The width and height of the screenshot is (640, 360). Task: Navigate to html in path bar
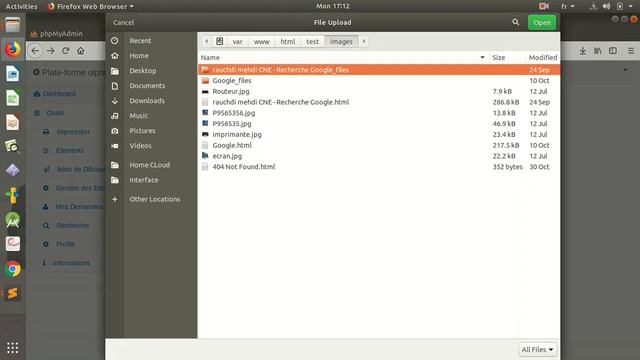point(288,42)
